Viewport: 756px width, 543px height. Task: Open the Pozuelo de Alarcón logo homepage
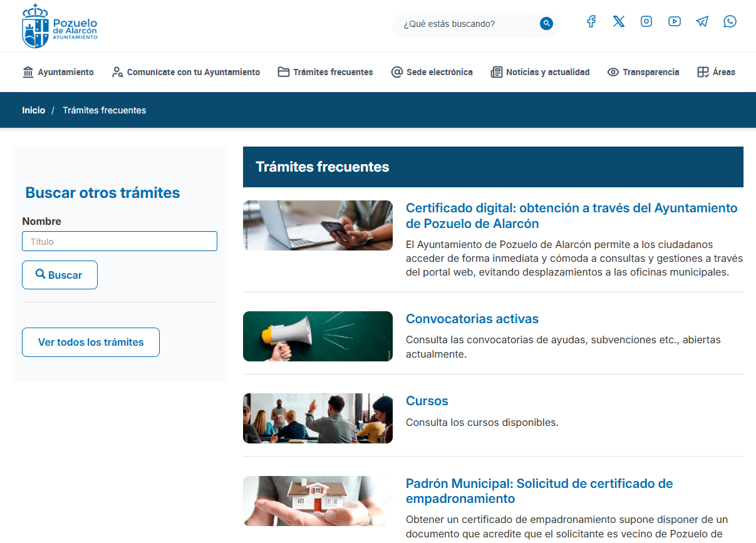tap(60, 26)
